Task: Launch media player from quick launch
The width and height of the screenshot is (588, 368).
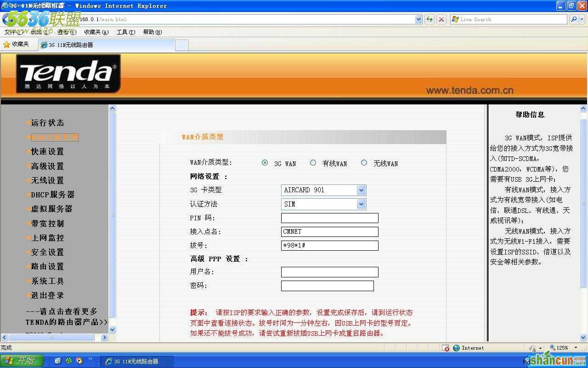Action: pos(79,361)
